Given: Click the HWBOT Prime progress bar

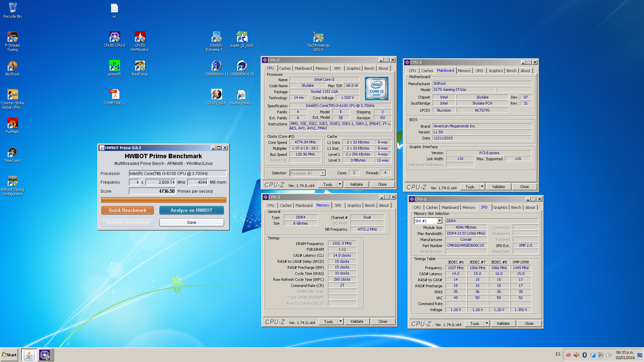Looking at the screenshot, I should click(x=164, y=200).
